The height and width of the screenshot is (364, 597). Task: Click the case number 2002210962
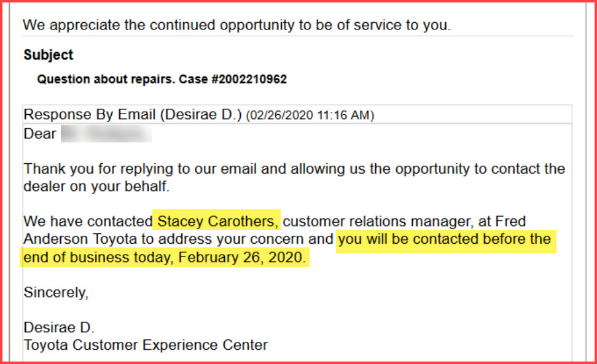[x=253, y=79]
